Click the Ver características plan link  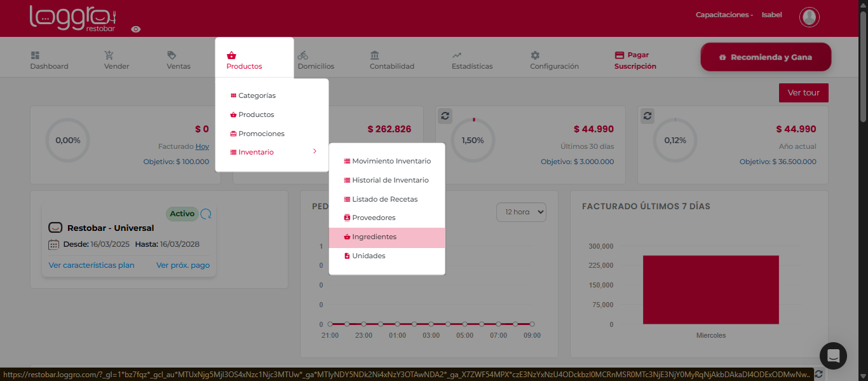(92, 265)
